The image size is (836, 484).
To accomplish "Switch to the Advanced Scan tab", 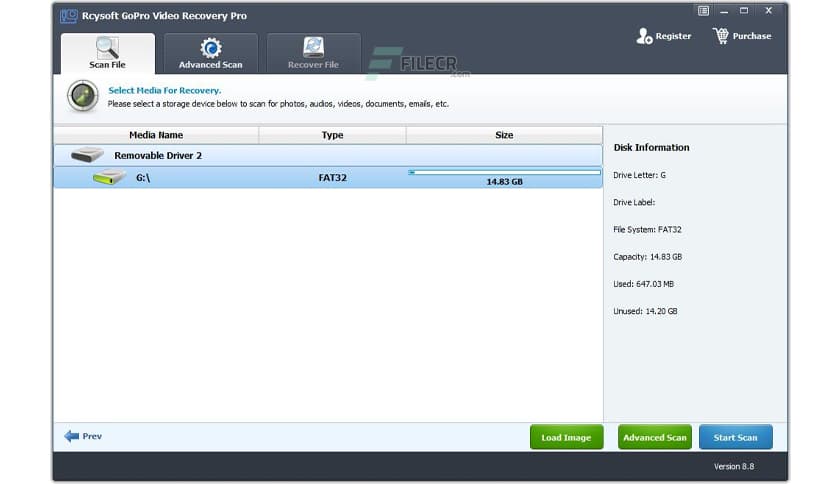I will (x=211, y=53).
